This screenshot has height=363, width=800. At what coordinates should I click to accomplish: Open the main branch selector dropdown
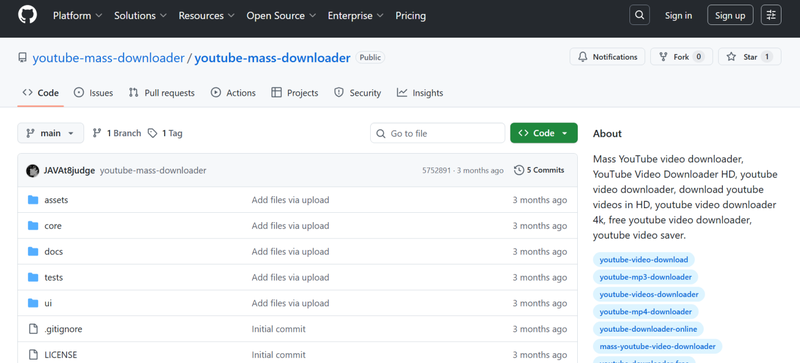pyautogui.click(x=51, y=133)
